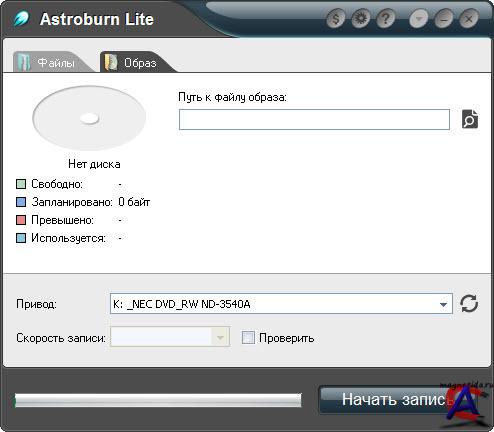Viewport: 494px width, 432px height.
Task: Click the green Свободно color swatch
Action: tap(21, 184)
